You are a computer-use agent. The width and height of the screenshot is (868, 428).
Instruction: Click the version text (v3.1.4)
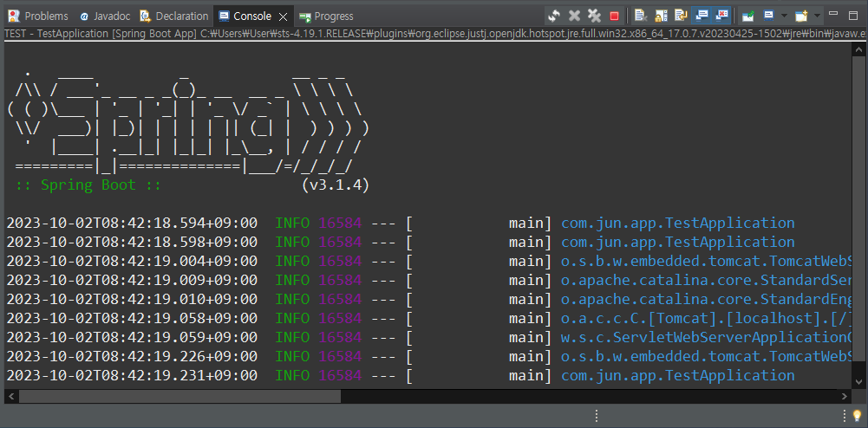click(336, 185)
